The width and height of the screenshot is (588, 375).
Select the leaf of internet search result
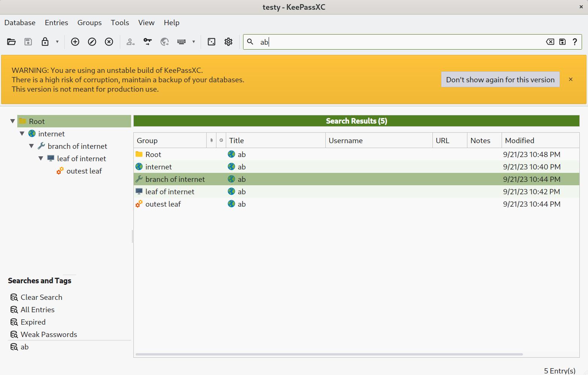[x=170, y=191]
